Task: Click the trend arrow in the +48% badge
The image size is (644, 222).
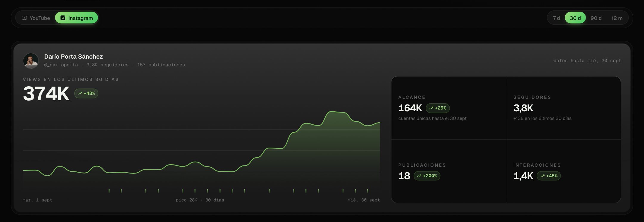Action: pos(80,93)
